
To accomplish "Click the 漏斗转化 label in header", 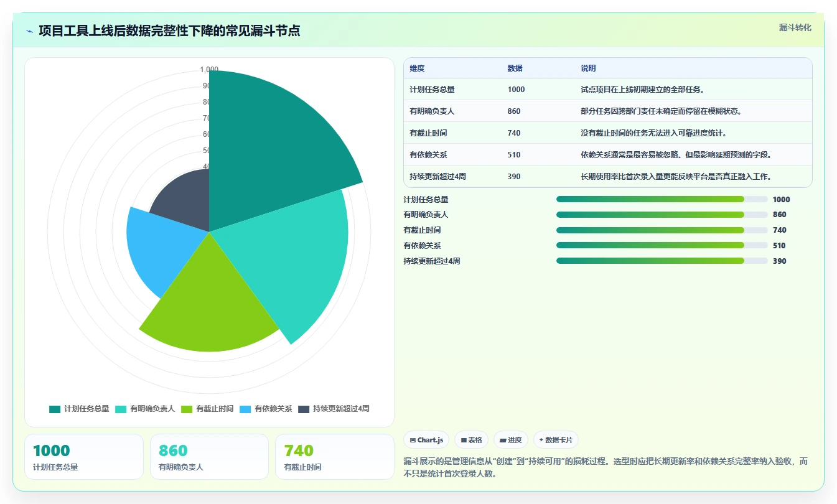I will (795, 27).
